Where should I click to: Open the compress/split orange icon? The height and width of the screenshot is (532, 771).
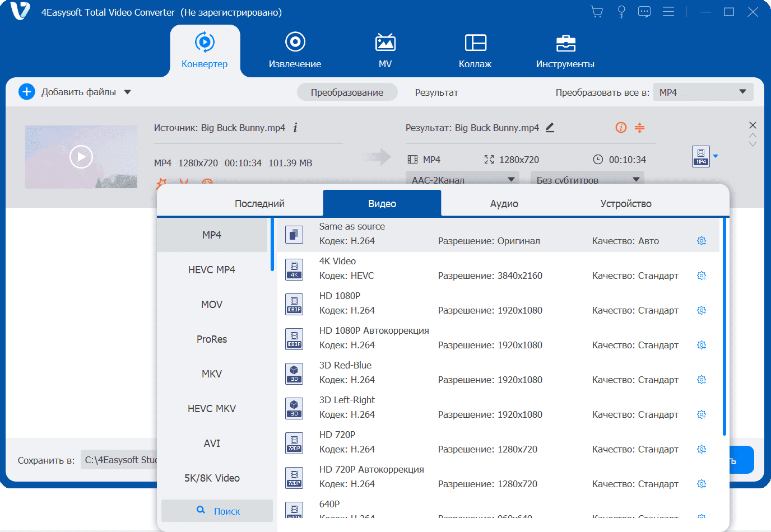coord(639,128)
